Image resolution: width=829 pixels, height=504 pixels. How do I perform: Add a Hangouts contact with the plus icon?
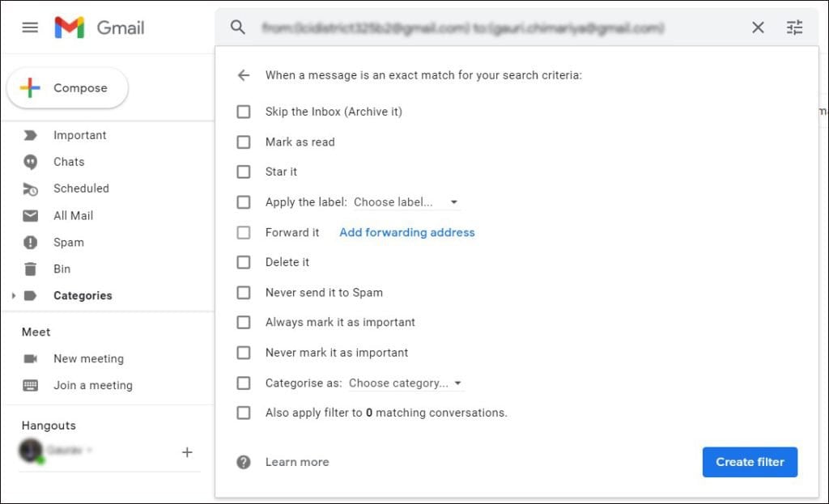[x=187, y=452]
